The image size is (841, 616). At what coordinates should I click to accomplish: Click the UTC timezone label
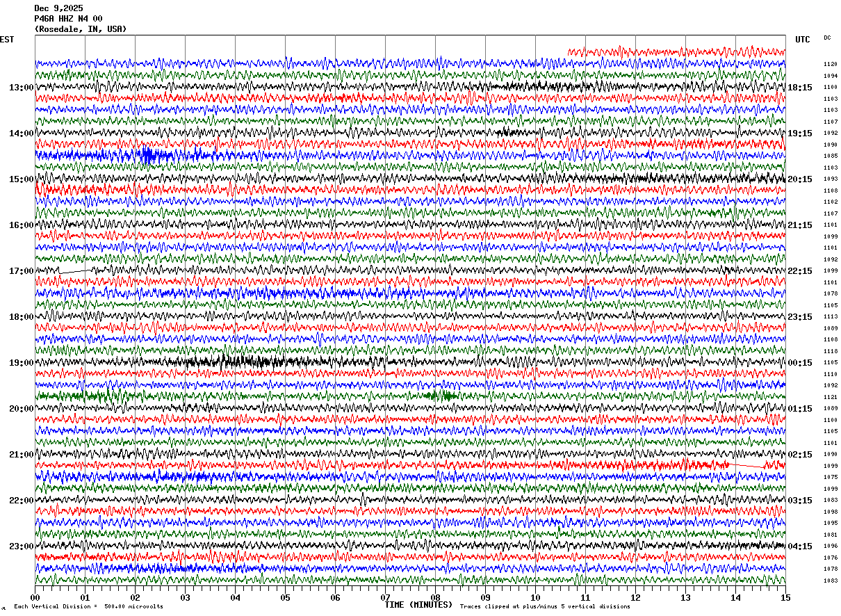click(802, 40)
